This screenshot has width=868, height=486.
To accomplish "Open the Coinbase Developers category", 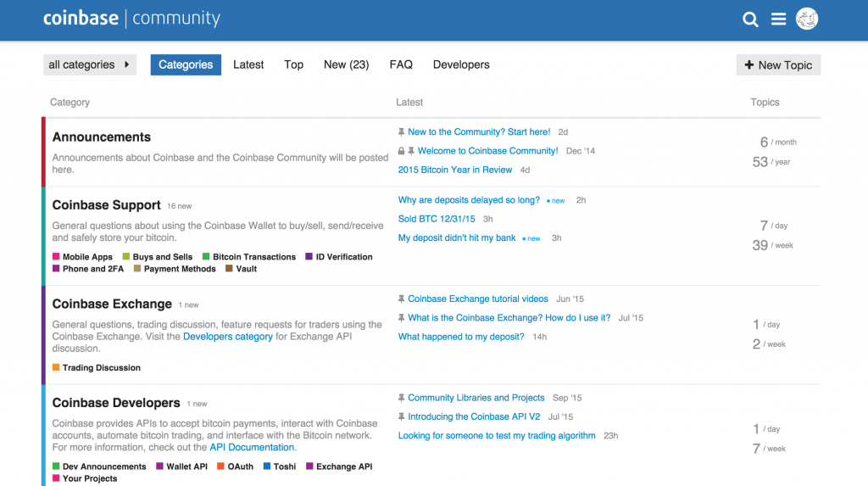I will click(115, 403).
